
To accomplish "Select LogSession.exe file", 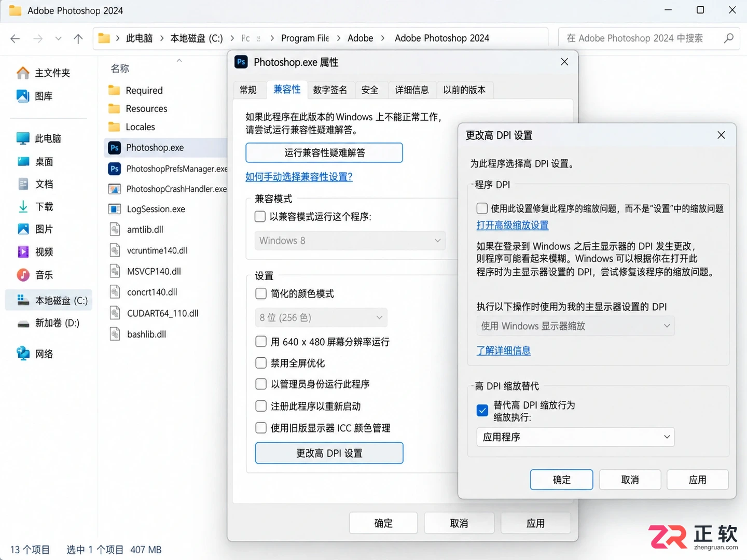I will pos(147,209).
